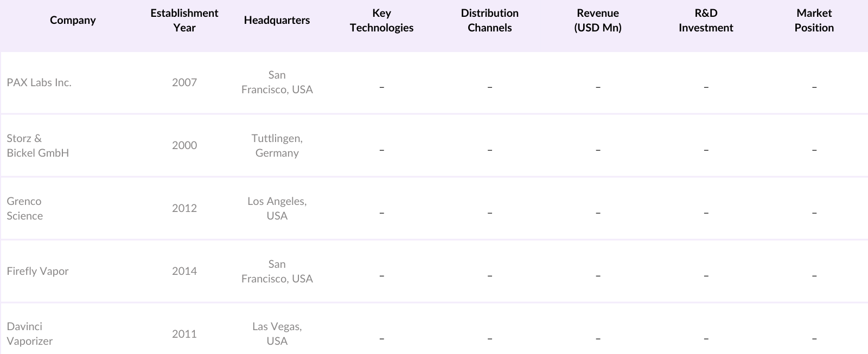The image size is (868, 354).
Task: Click the Market Position header
Action: pyautogui.click(x=814, y=21)
